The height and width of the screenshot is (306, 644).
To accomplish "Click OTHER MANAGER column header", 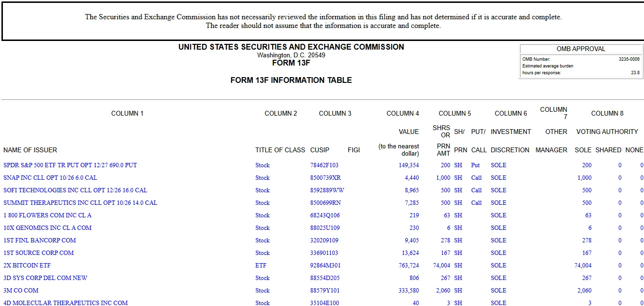I will click(x=552, y=141).
